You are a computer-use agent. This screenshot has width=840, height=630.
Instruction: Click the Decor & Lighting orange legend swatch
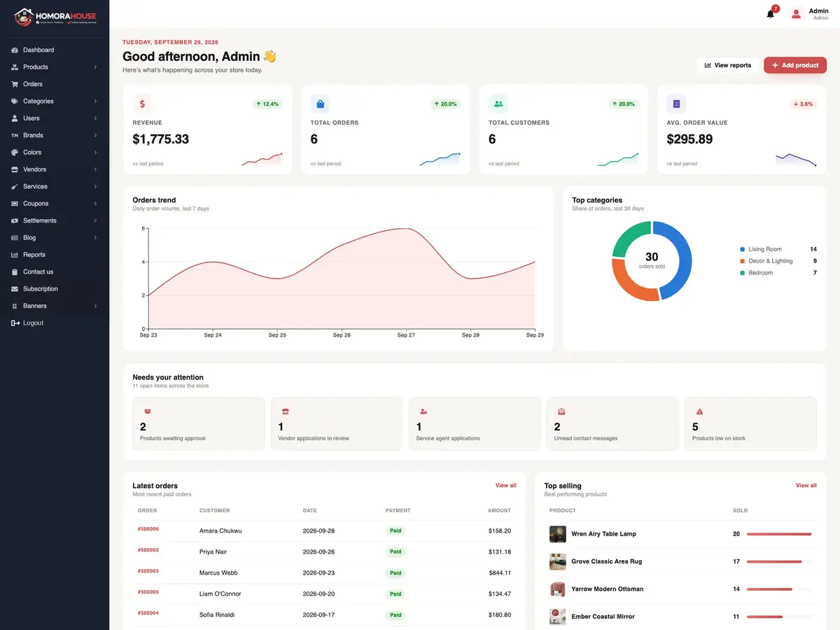(x=743, y=261)
